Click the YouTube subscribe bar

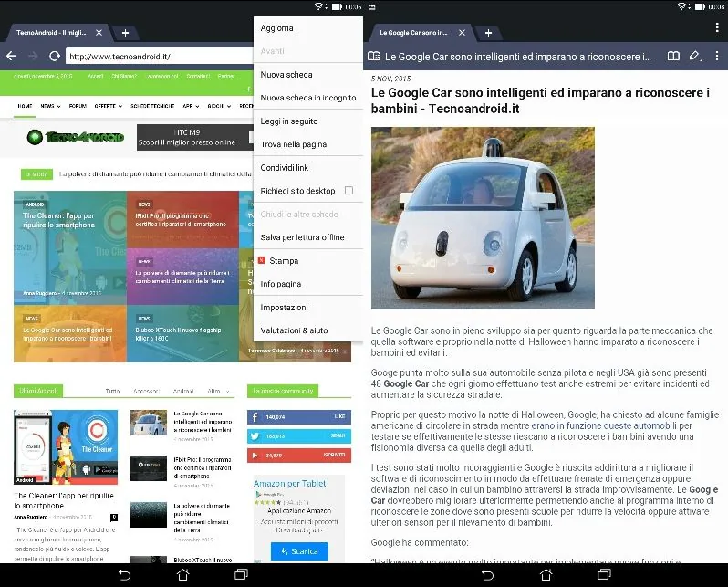point(299,455)
